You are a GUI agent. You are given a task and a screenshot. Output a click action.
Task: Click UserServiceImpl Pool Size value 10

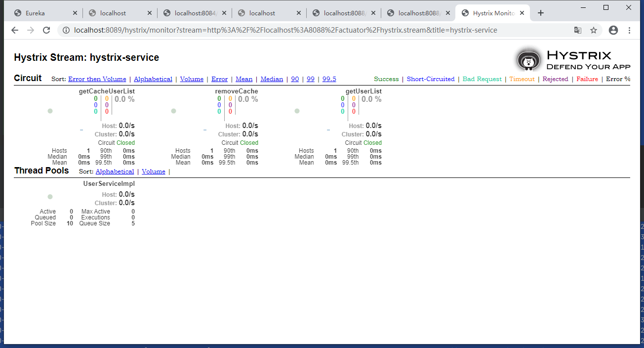coord(70,223)
